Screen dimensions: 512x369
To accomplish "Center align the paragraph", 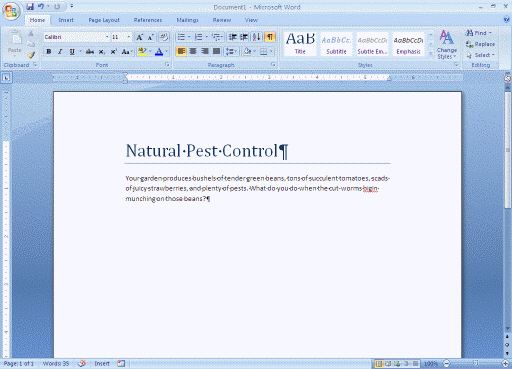I will 193,51.
